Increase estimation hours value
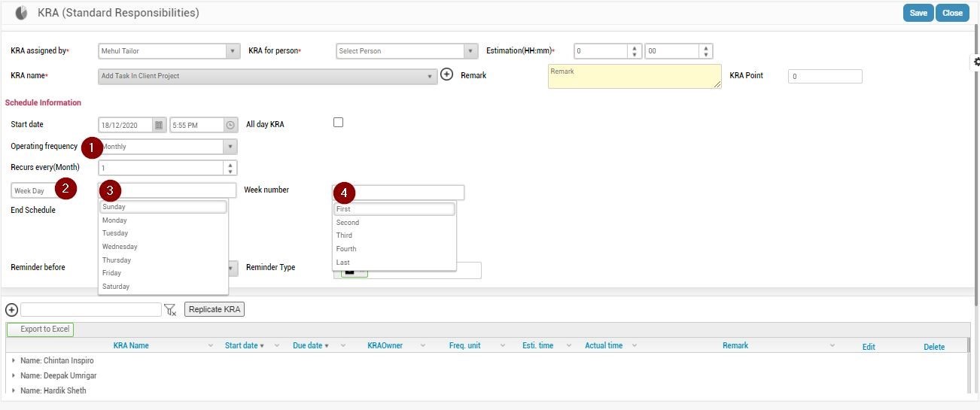This screenshot has width=980, height=410. [635, 48]
